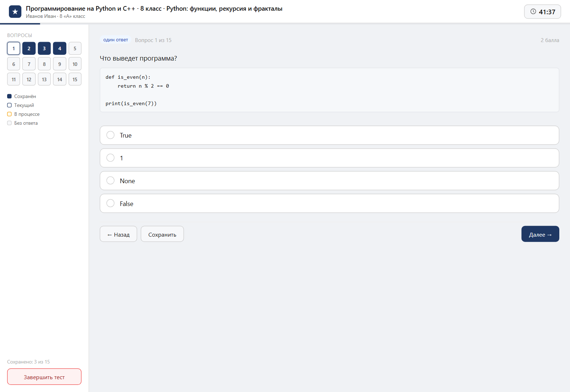Open question 9
The height and width of the screenshot is (392, 570).
pos(59,64)
